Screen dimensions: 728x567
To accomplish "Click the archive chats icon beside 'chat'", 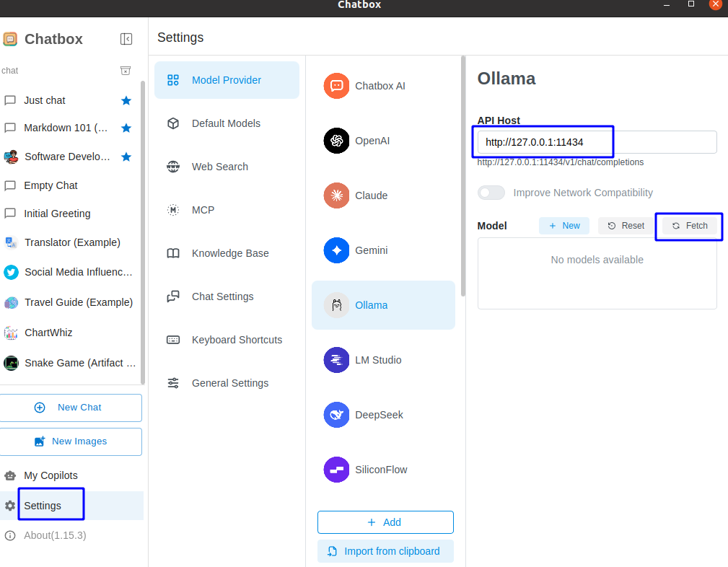I will (126, 71).
